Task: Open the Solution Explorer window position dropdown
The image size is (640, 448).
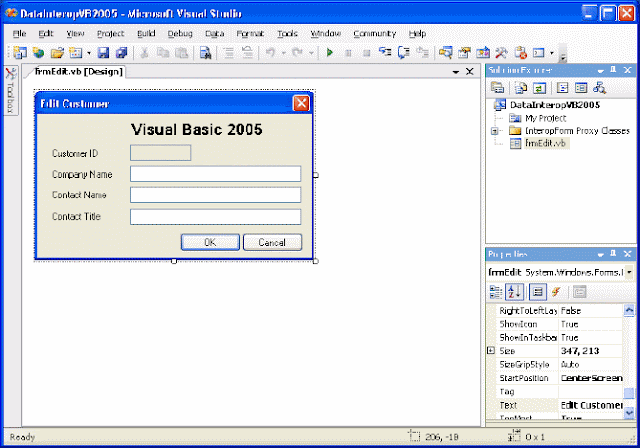Action: (x=600, y=71)
